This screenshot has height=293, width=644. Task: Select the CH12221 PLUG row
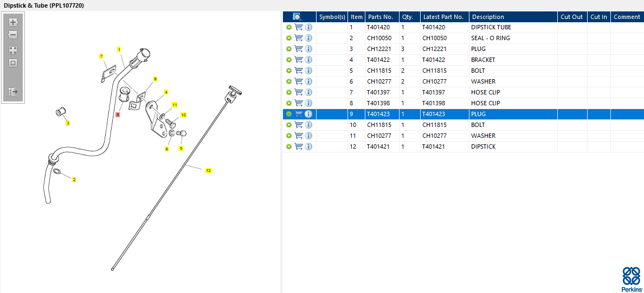(x=463, y=49)
